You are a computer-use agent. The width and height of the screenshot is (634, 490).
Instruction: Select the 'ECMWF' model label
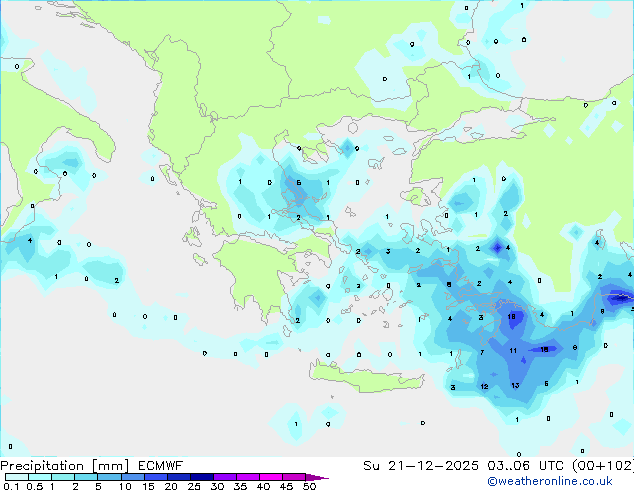(161, 466)
